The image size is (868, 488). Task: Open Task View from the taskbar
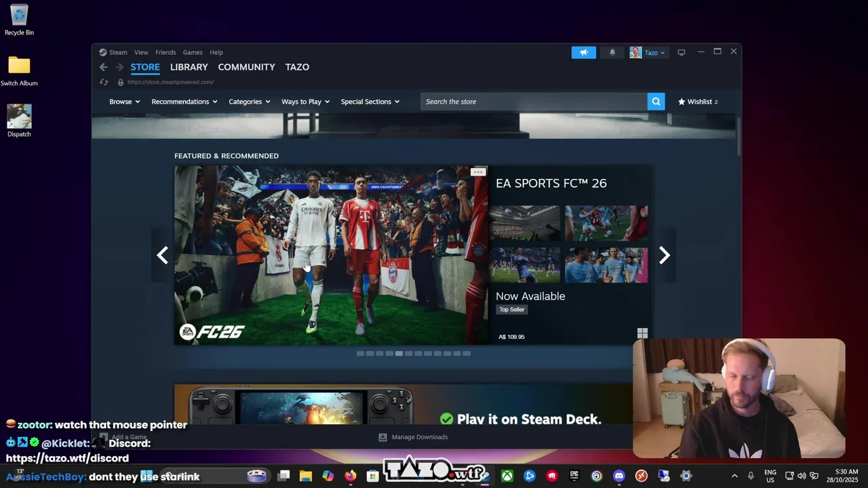pos(283,476)
